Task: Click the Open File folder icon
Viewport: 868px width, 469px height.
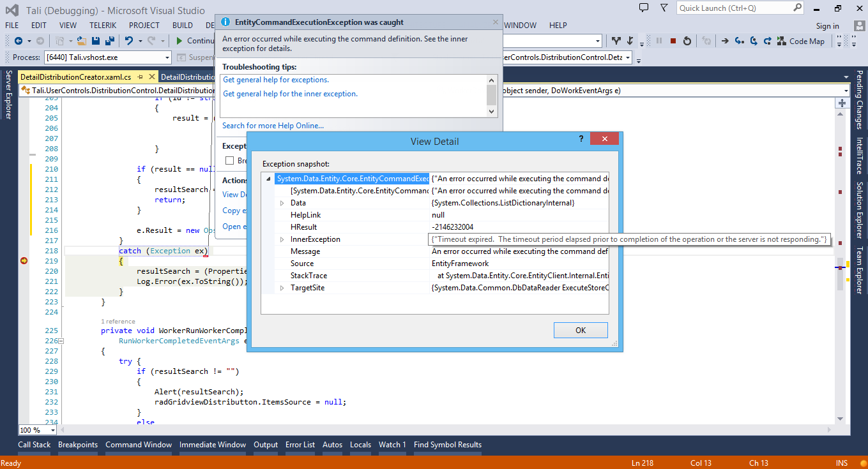Action: 82,41
